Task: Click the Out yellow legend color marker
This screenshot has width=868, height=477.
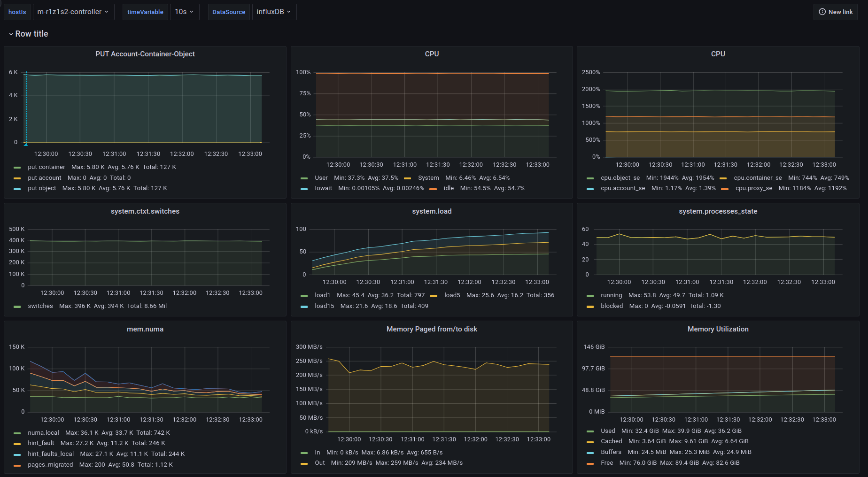Action: coord(304,463)
